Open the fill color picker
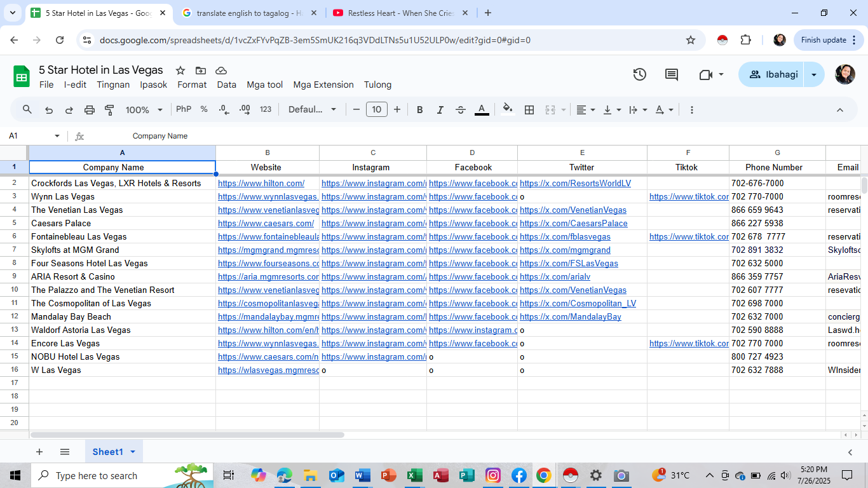The image size is (868, 488). (508, 109)
